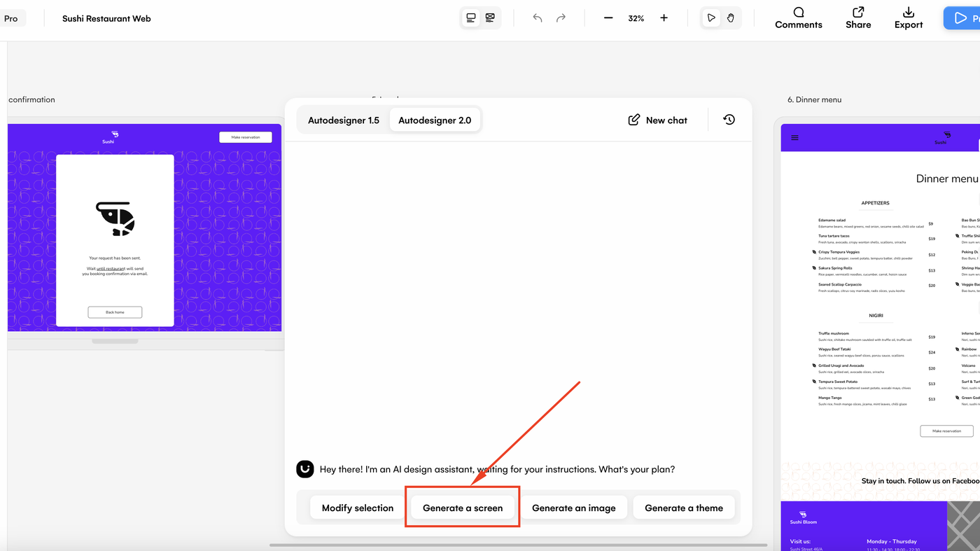
Task: Select the Monday - Thursday hours text
Action: pos(892,541)
